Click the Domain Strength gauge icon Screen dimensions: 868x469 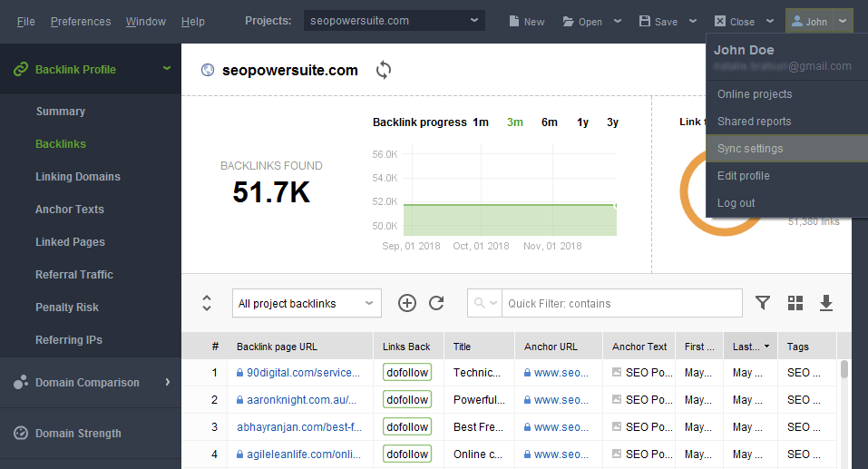tap(21, 433)
